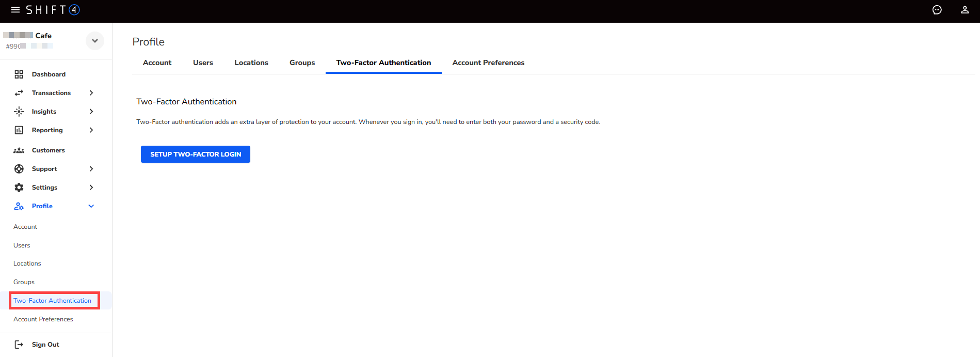Open Locations in the sidebar
Image resolution: width=980 pixels, height=357 pixels.
click(27, 263)
